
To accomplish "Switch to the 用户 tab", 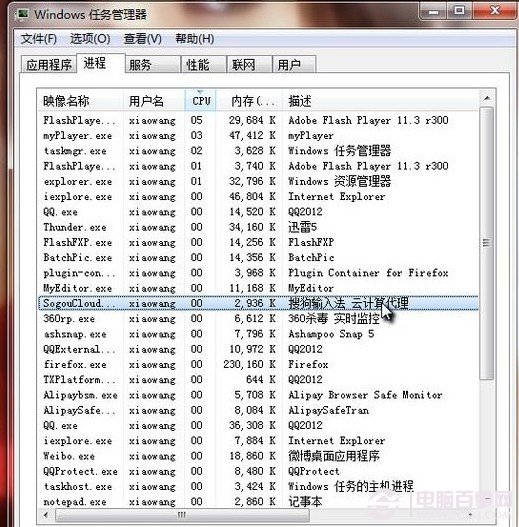I will coord(294,65).
